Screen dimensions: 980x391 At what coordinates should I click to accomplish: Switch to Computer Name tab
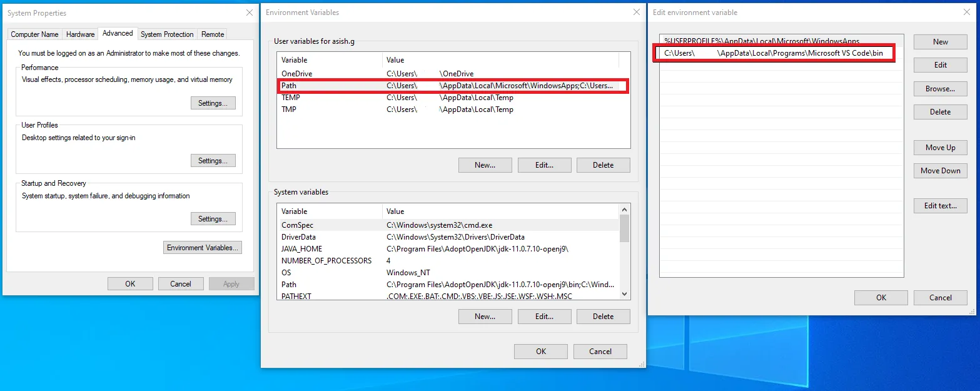34,34
